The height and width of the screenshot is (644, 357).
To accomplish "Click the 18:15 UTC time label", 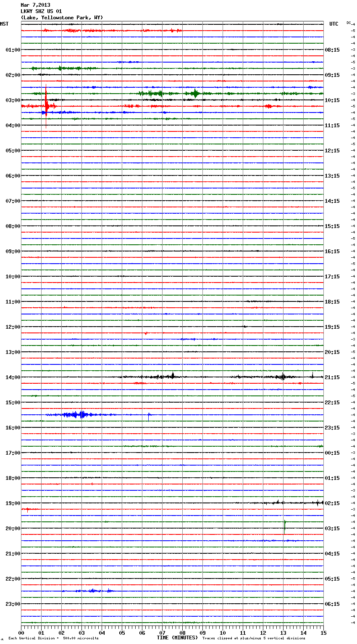I will click(332, 302).
